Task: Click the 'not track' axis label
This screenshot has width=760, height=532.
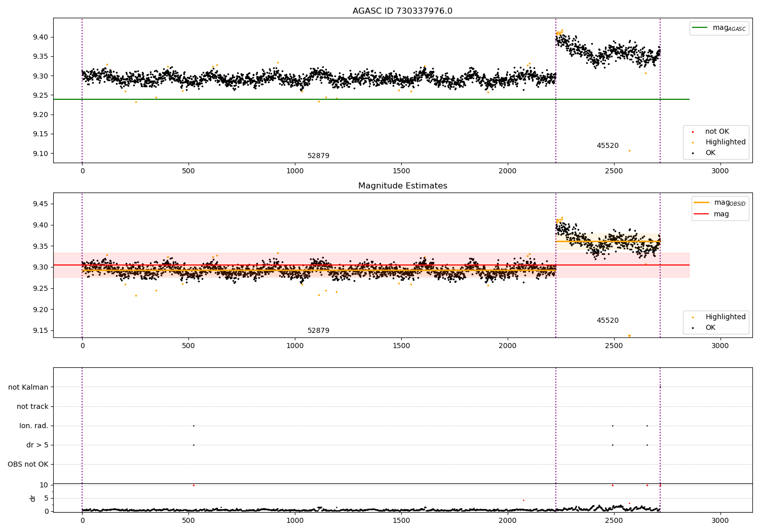Action: pyautogui.click(x=32, y=407)
